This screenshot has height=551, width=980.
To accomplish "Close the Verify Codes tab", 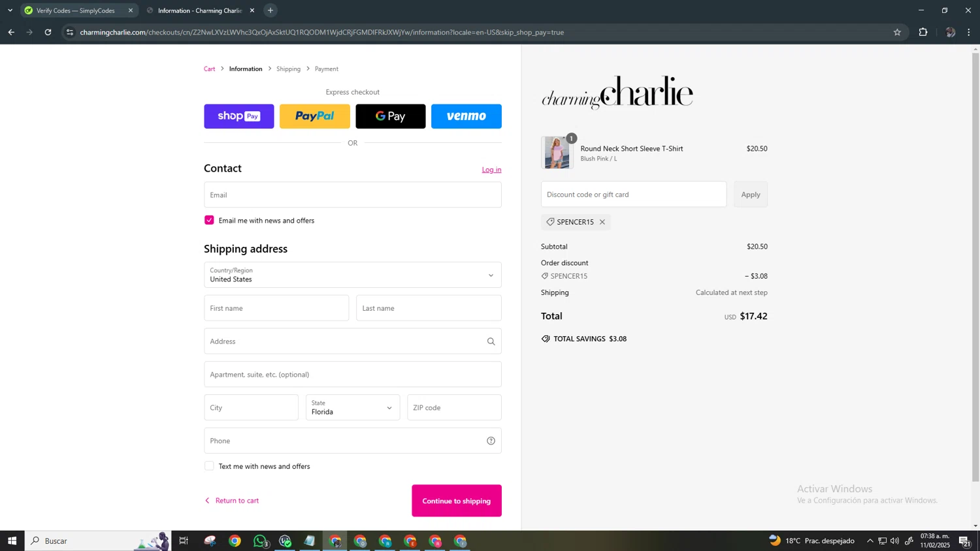I will click(x=130, y=10).
